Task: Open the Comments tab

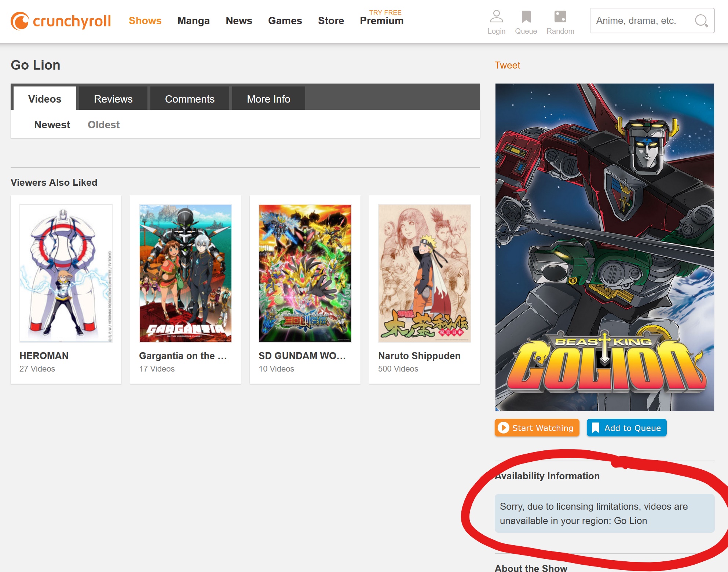Action: 190,98
